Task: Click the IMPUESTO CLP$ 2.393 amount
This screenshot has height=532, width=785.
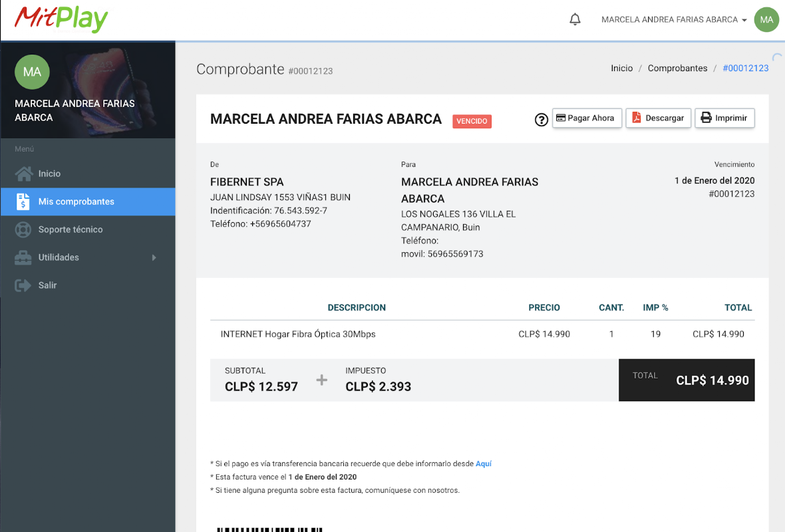Action: click(x=379, y=387)
